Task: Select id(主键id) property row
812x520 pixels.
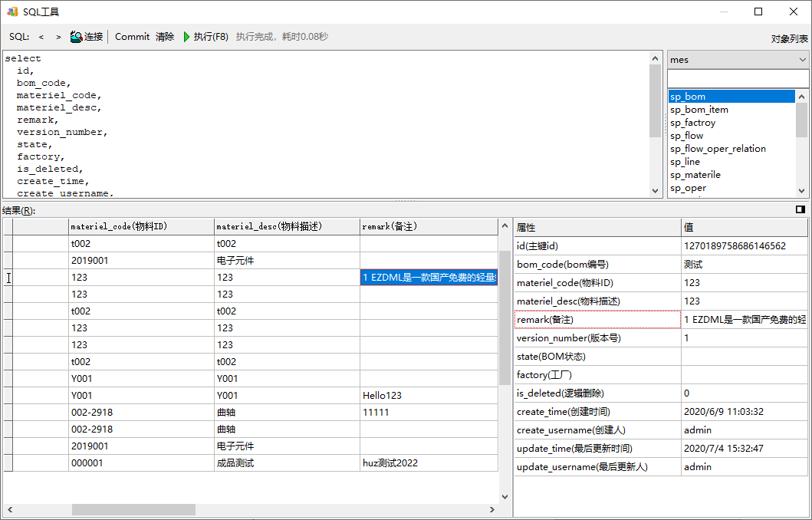Action: (597, 246)
